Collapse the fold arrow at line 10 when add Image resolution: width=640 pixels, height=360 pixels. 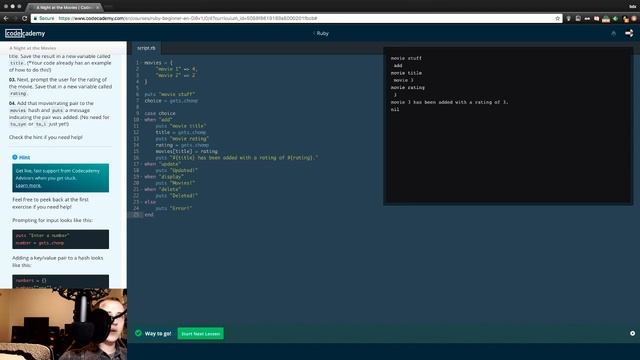coord(141,120)
